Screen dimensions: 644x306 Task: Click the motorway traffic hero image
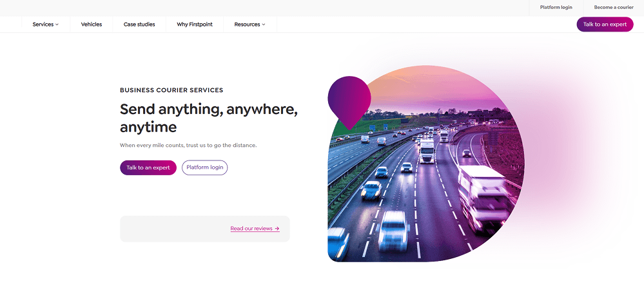(426, 164)
